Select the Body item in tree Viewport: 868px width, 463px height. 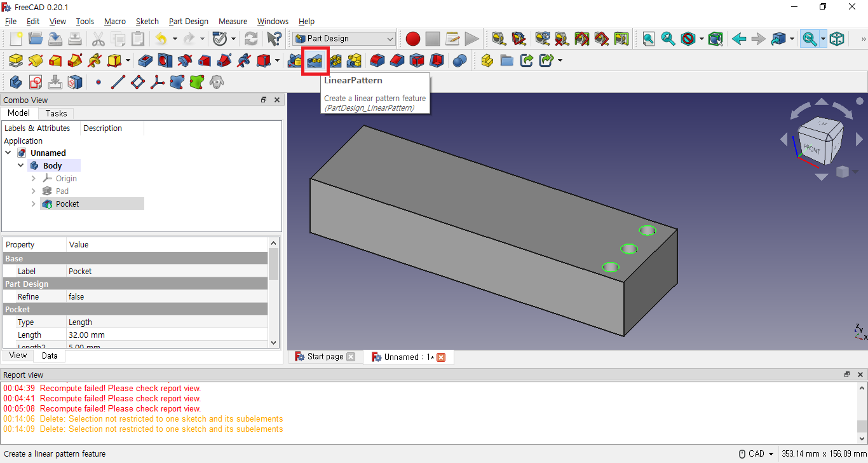53,166
